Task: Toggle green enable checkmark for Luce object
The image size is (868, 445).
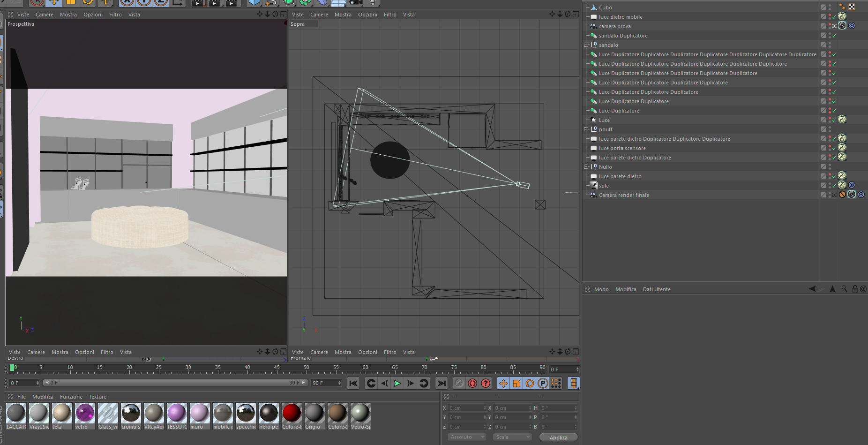Action: (x=834, y=120)
